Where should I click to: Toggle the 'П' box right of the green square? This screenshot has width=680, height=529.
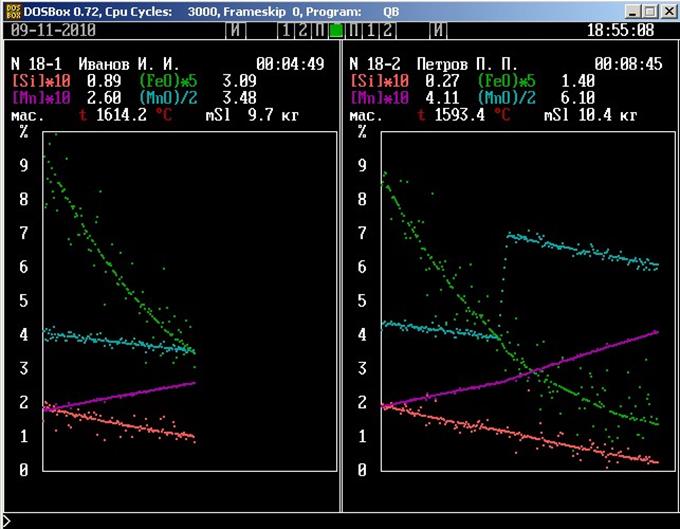(x=352, y=30)
